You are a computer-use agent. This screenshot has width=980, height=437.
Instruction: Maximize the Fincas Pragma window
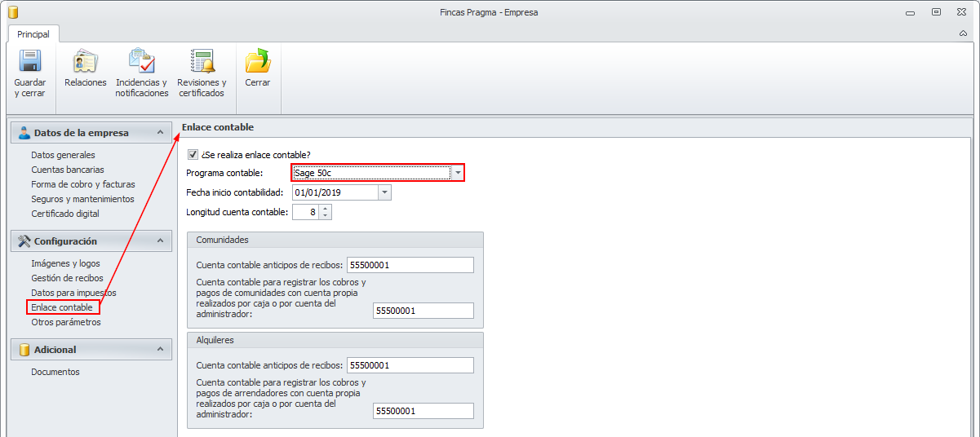click(x=937, y=12)
